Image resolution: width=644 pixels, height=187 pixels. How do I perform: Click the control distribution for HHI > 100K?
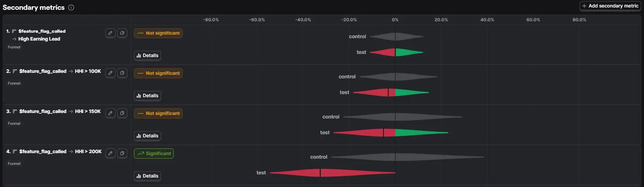(x=398, y=77)
